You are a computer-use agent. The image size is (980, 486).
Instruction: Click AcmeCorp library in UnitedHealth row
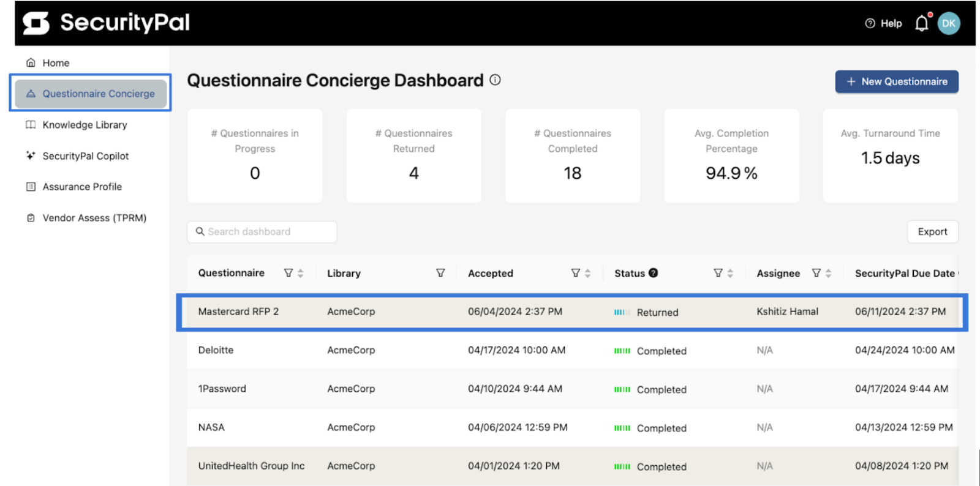(351, 466)
